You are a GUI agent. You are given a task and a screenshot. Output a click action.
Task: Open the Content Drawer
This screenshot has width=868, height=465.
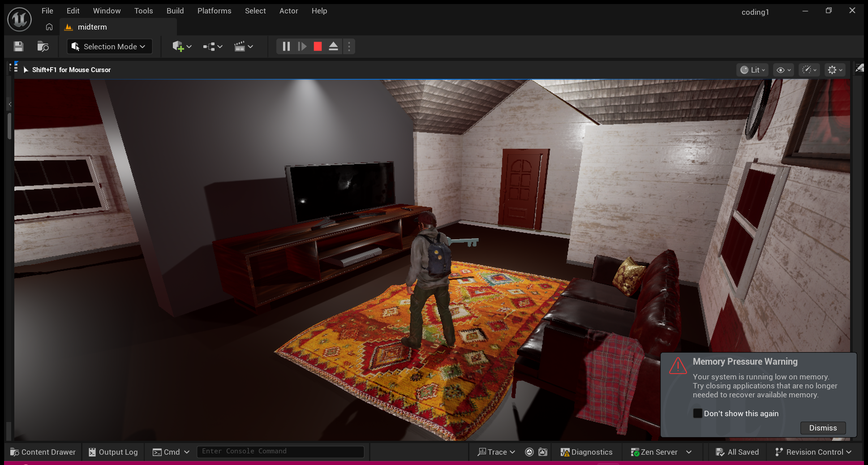click(43, 452)
